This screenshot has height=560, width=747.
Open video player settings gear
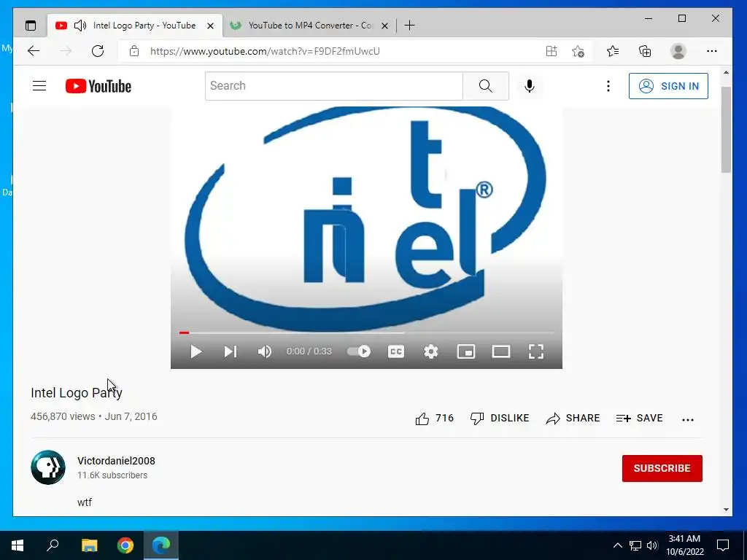(x=430, y=351)
